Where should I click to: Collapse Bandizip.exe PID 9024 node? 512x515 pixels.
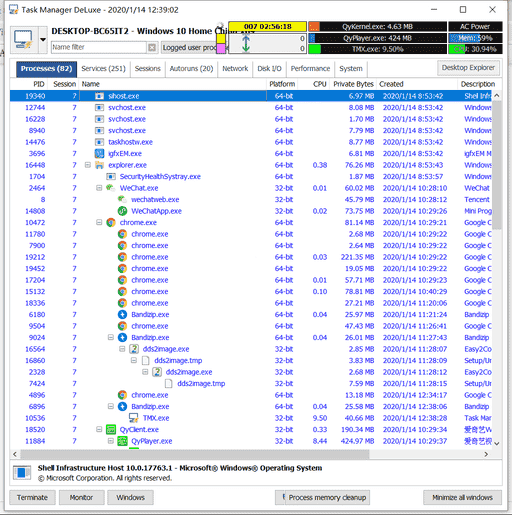click(111, 337)
